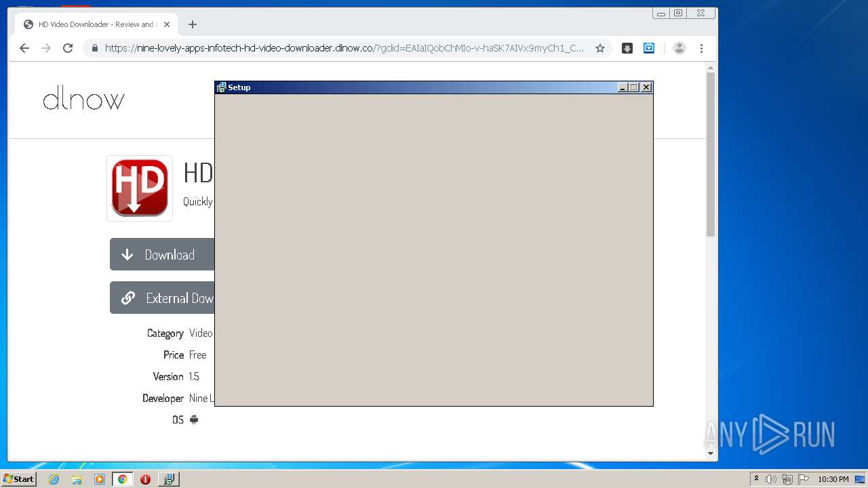Maximize the Setup window
The width and height of the screenshot is (868, 488).
(x=634, y=87)
